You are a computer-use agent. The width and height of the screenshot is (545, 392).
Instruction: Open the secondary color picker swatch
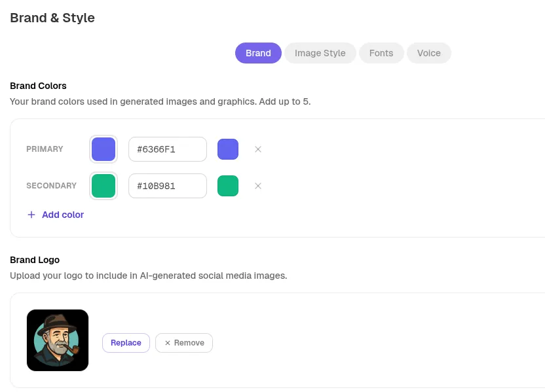coord(103,186)
